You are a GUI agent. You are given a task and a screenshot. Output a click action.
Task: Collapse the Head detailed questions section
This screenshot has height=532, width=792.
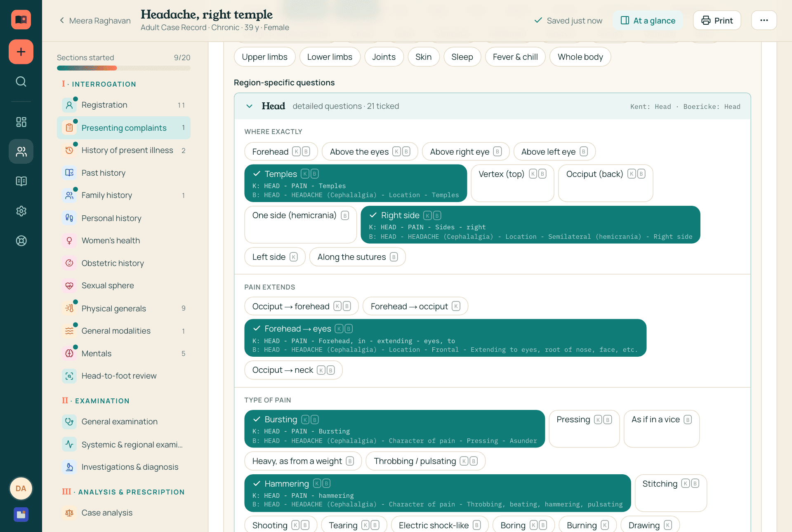point(249,106)
